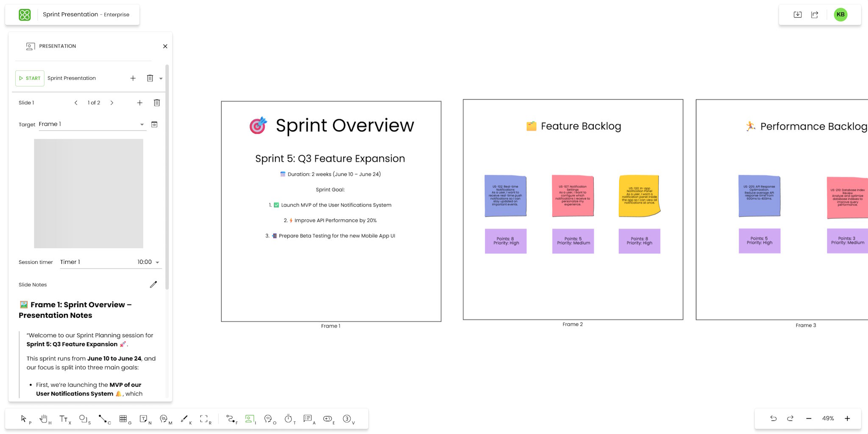This screenshot has height=434, width=868.
Task: Click the Sprint Overview heading
Action: [x=345, y=126]
